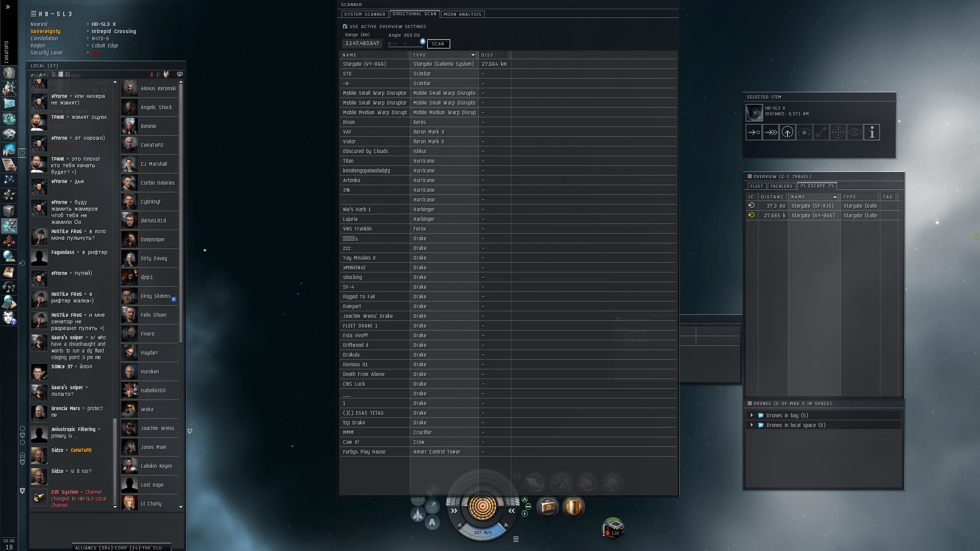Viewport: 980px width, 551px height.
Task: Click the CeHaToPO link in chat
Action: 81,450
